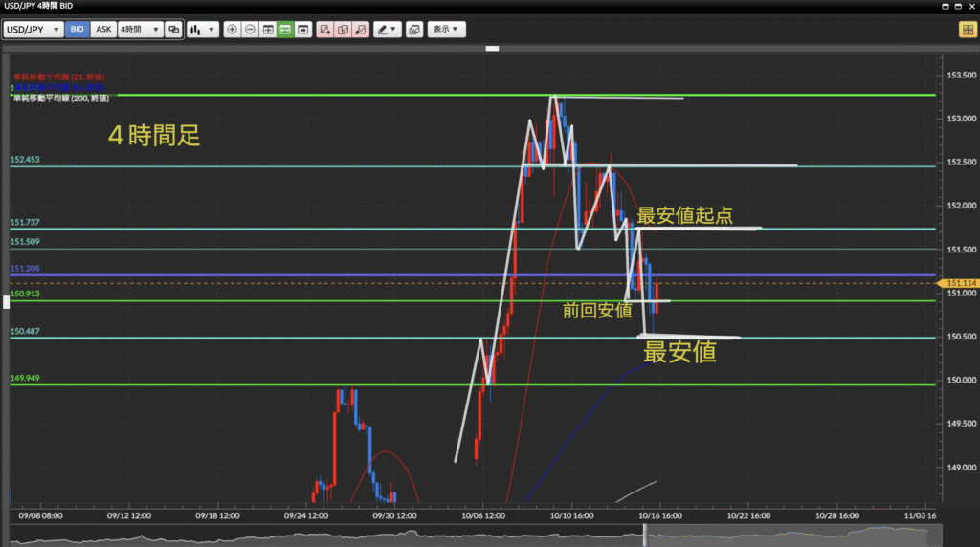Viewport: 980px width, 547px height.
Task: Click the green highlighted toolbar icon
Action: 285,30
